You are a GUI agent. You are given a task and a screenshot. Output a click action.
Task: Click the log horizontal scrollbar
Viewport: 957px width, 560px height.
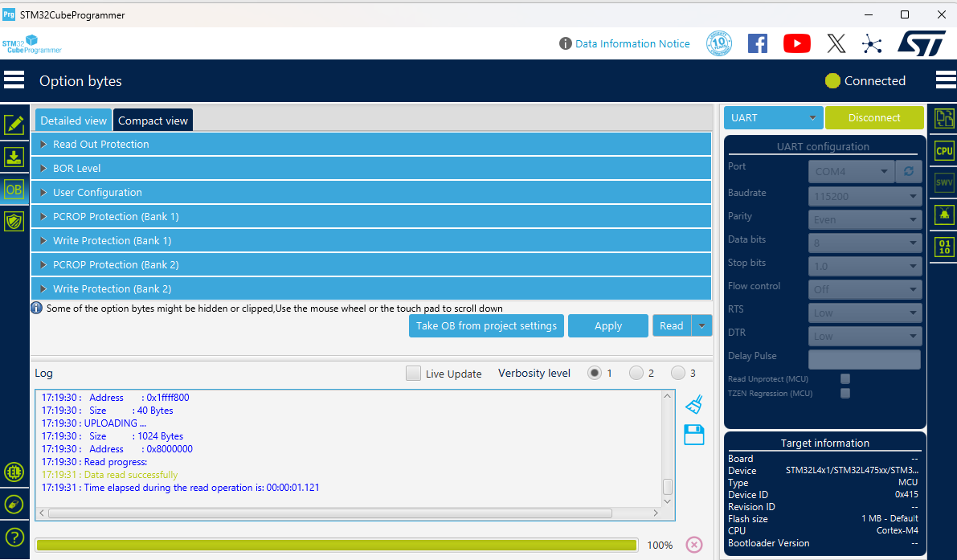[x=349, y=513]
